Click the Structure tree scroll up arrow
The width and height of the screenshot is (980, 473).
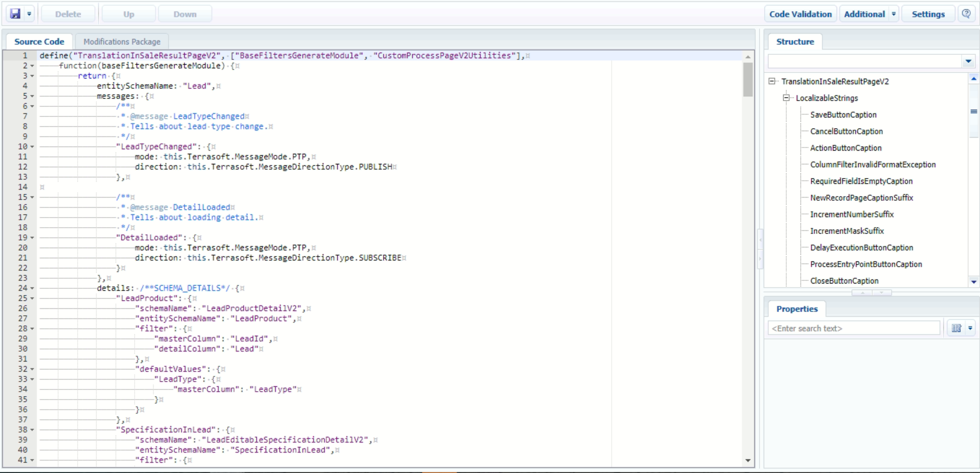coord(974,78)
